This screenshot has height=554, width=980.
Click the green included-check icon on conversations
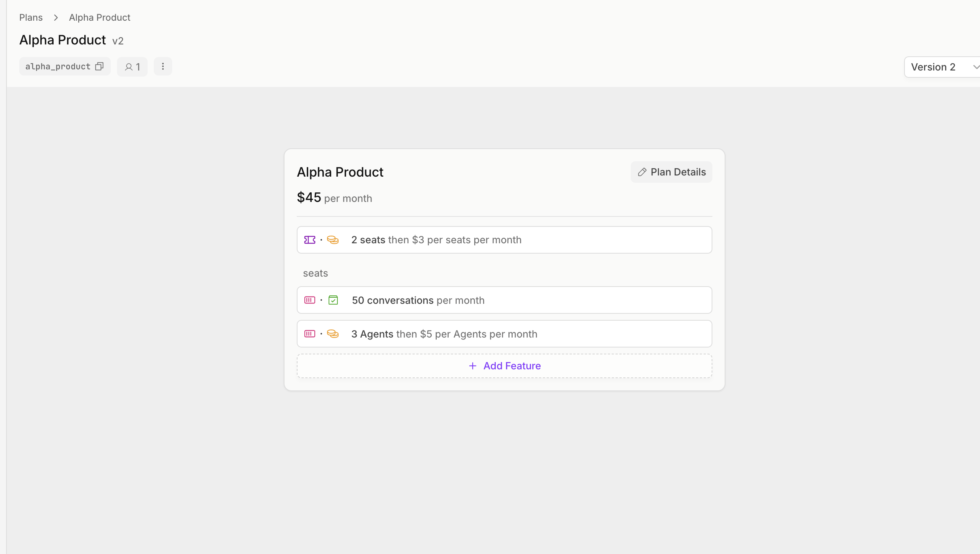(x=333, y=300)
